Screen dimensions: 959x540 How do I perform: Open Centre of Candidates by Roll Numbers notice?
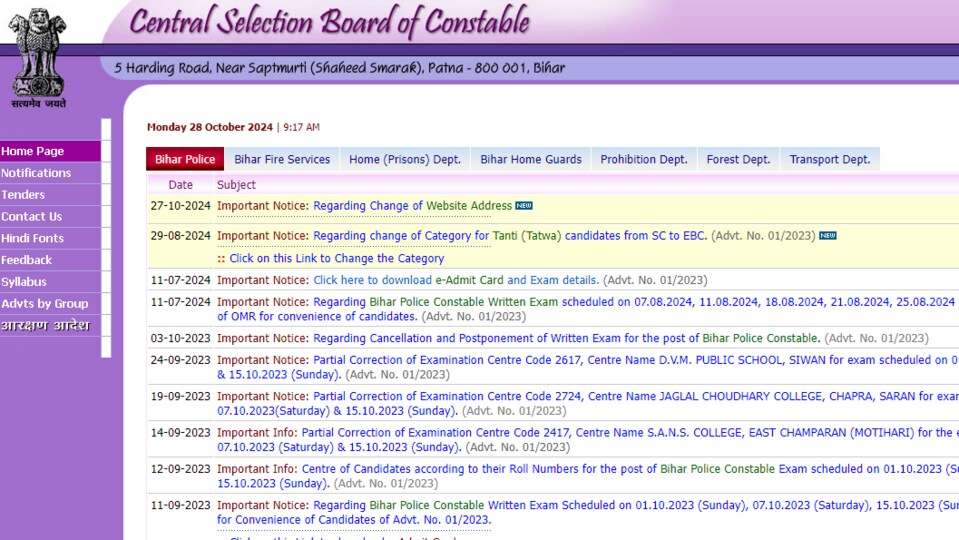click(587, 476)
